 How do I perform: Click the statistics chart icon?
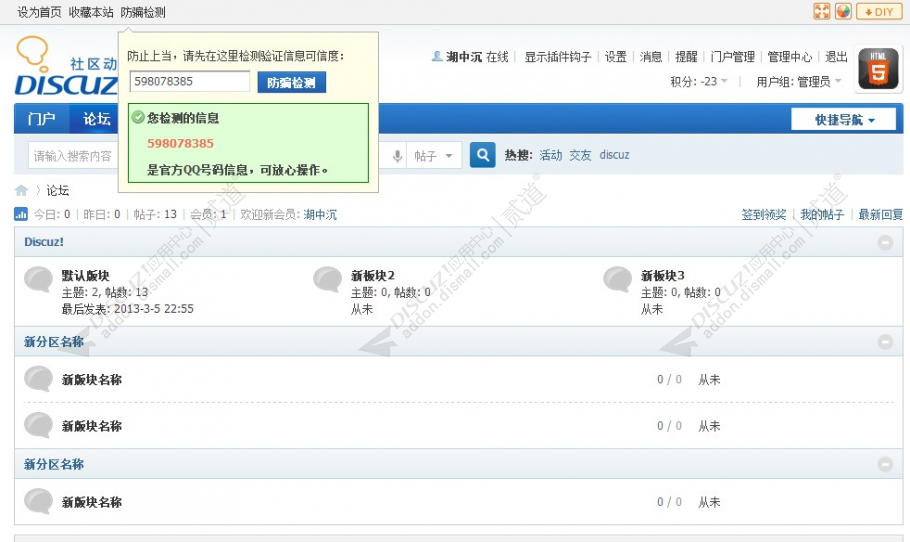click(21, 214)
